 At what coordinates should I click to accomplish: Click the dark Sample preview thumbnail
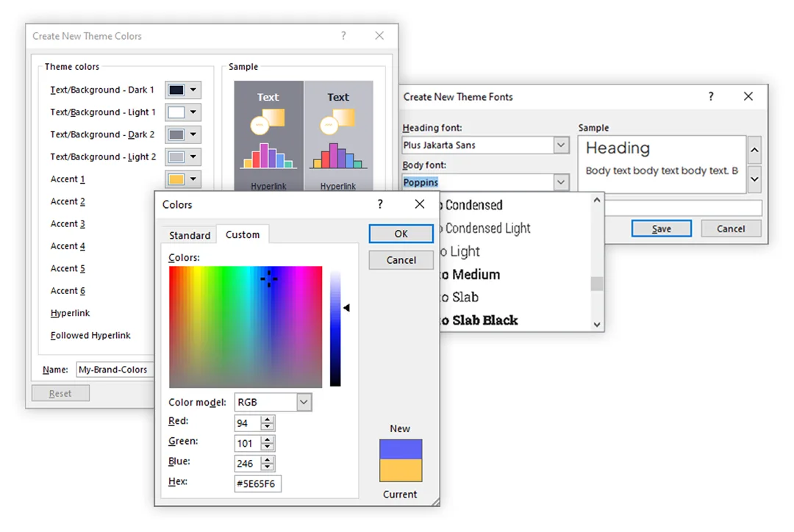(268, 136)
